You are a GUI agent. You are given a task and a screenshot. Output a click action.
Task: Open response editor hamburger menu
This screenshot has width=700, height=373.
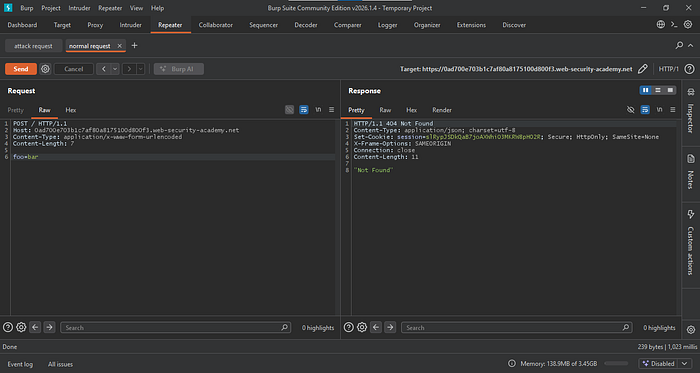click(x=672, y=110)
